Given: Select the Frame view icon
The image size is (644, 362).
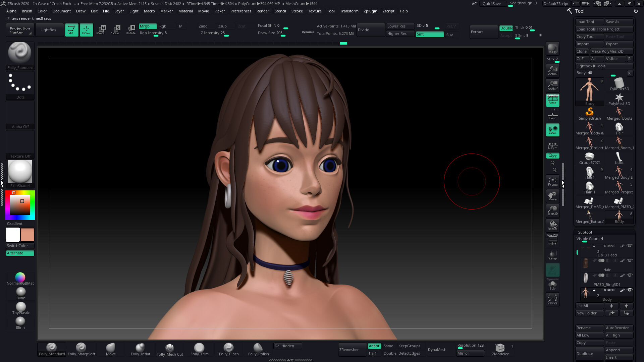Looking at the screenshot, I should coord(552,181).
